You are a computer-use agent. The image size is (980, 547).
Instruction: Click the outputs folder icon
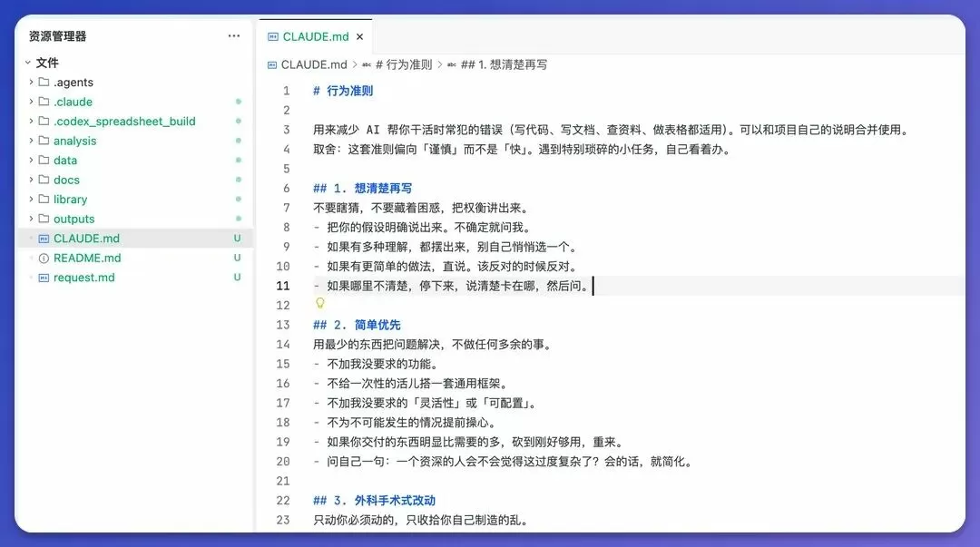click(x=44, y=219)
